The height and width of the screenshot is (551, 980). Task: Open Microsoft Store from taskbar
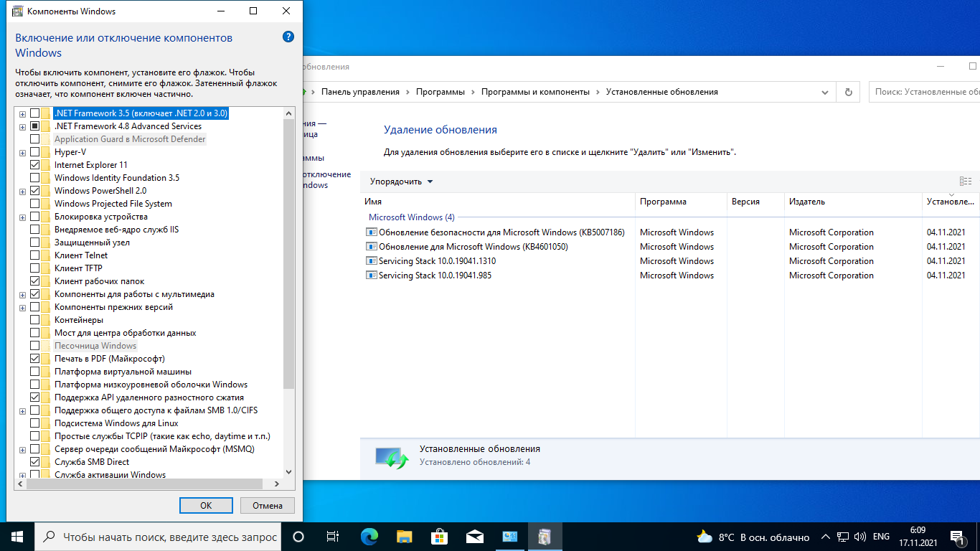[439, 537]
